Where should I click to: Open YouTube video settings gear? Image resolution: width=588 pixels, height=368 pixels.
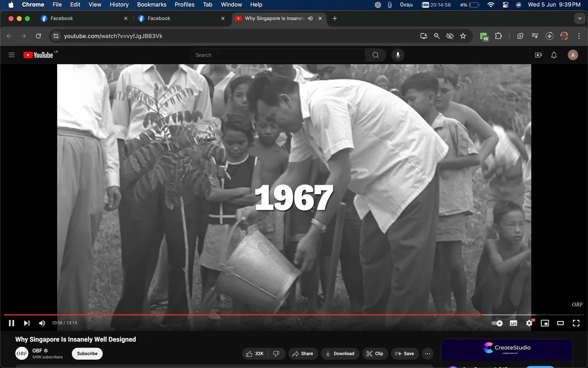click(x=529, y=323)
